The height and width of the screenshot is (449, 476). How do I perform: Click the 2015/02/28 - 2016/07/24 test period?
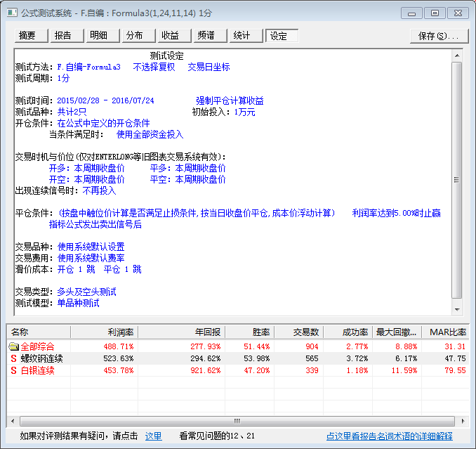(105, 100)
